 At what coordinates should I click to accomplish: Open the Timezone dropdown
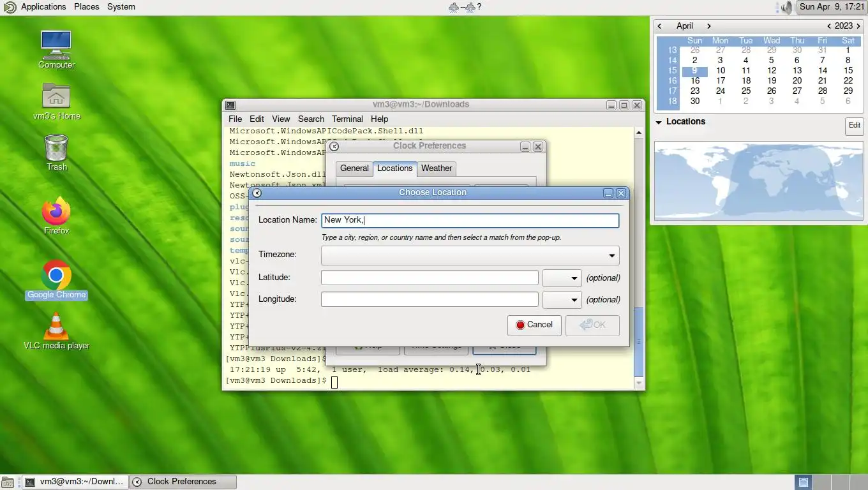470,255
